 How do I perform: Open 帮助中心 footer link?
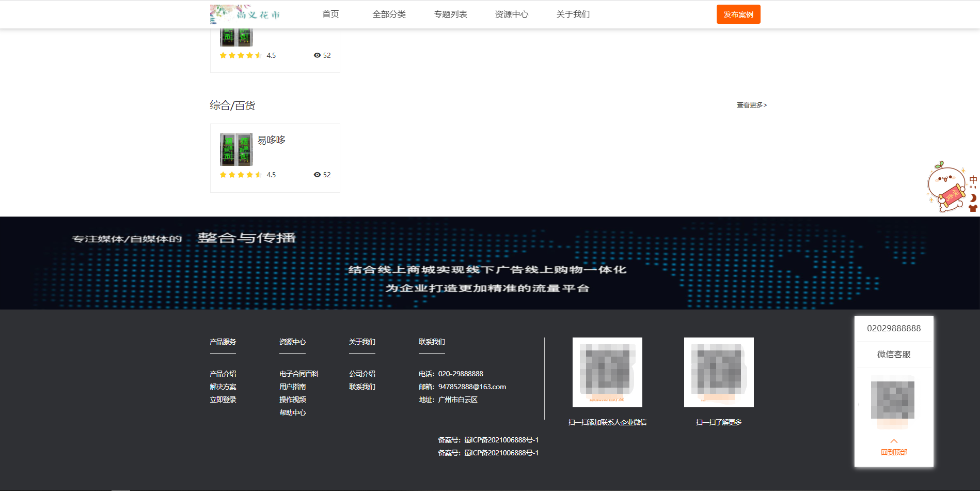(x=293, y=412)
